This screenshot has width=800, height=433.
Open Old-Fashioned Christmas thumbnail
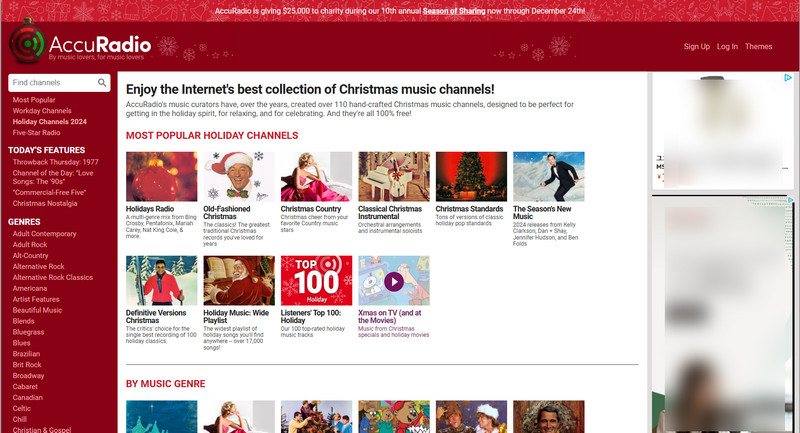point(239,176)
